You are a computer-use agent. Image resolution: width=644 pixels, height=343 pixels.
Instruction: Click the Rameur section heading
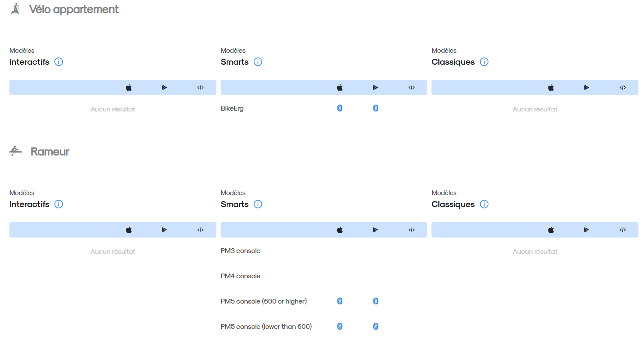click(x=50, y=151)
